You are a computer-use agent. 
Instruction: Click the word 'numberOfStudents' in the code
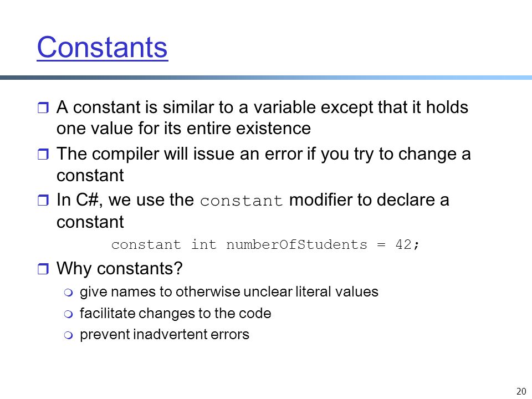click(x=296, y=244)
